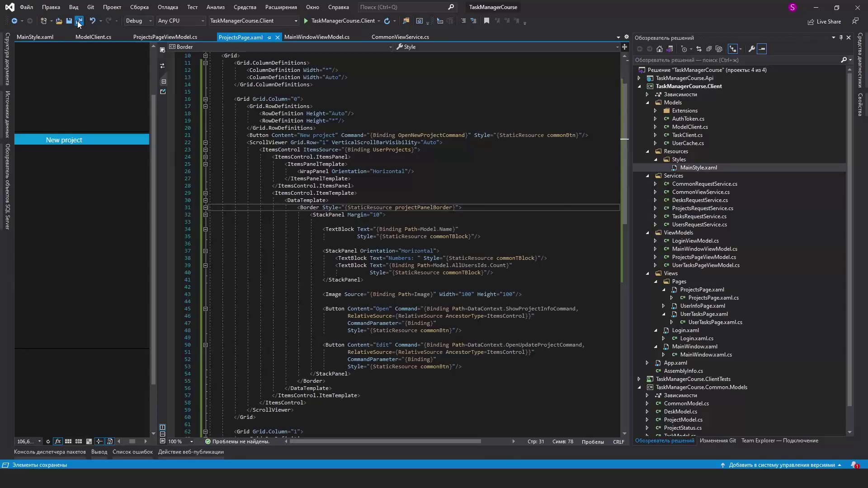Open the Any CPU platform dropdown
Viewport: 868px width, 488px height.
pyautogui.click(x=181, y=21)
